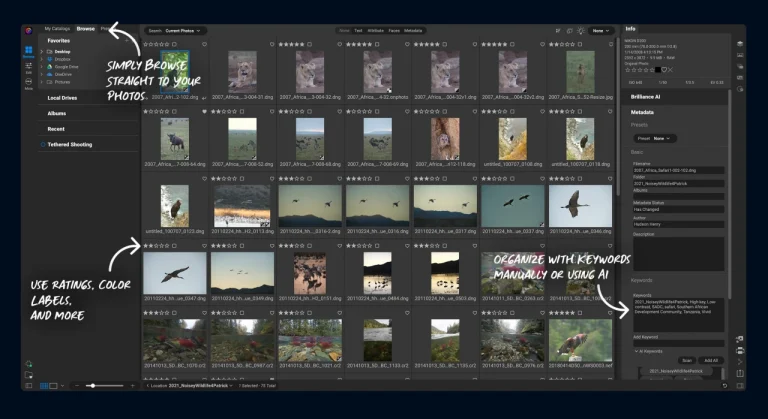
Task: Open the Info tab in right panel
Action: click(630, 29)
